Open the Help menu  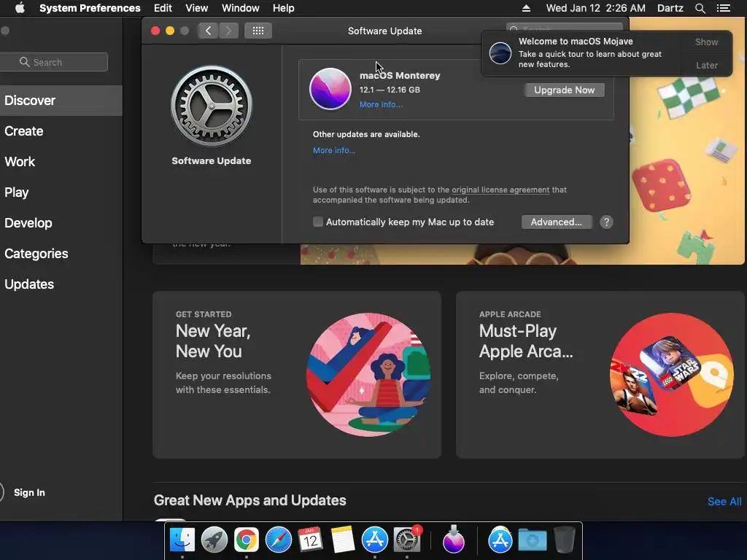click(x=284, y=8)
